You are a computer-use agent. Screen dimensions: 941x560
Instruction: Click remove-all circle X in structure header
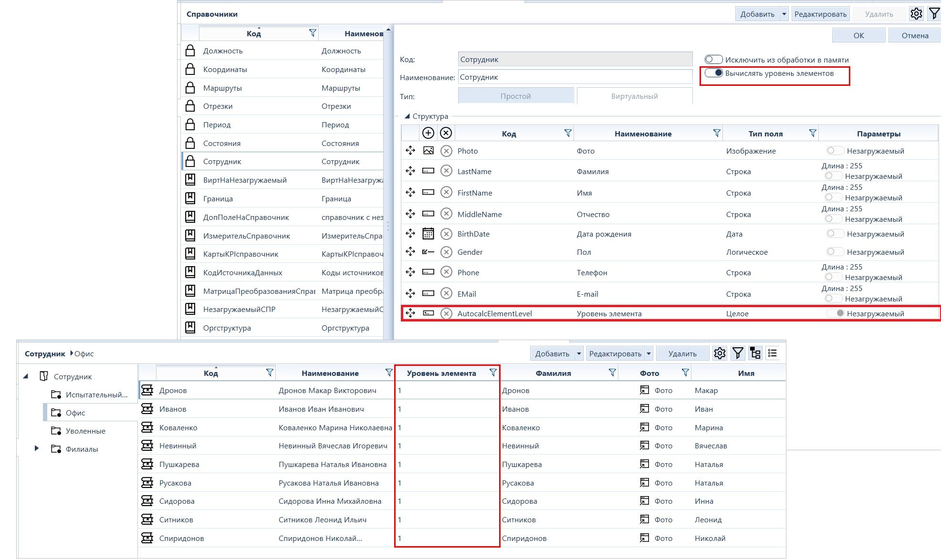tap(446, 133)
